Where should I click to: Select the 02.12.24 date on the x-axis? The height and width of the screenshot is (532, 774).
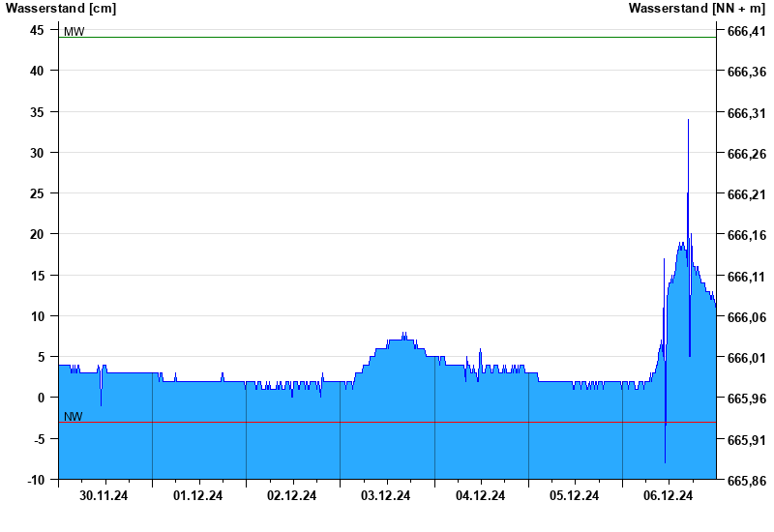(x=292, y=495)
